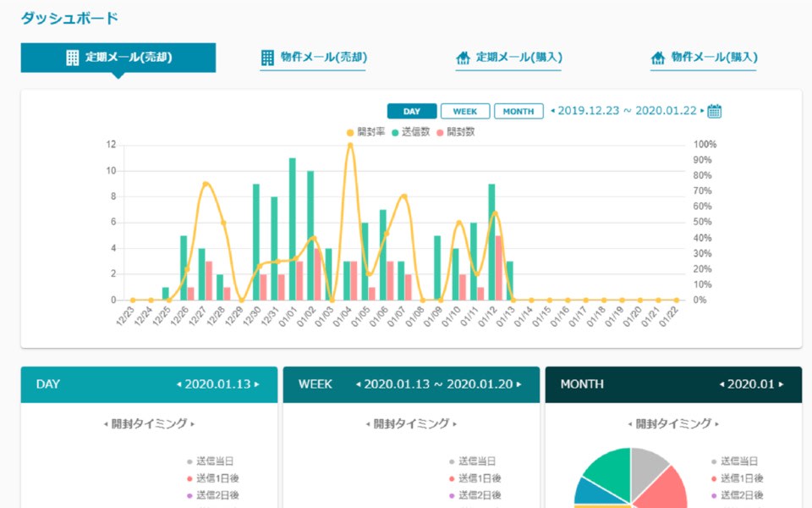The image size is (812, 508).
Task: Select the DAY chart range button
Action: (412, 112)
